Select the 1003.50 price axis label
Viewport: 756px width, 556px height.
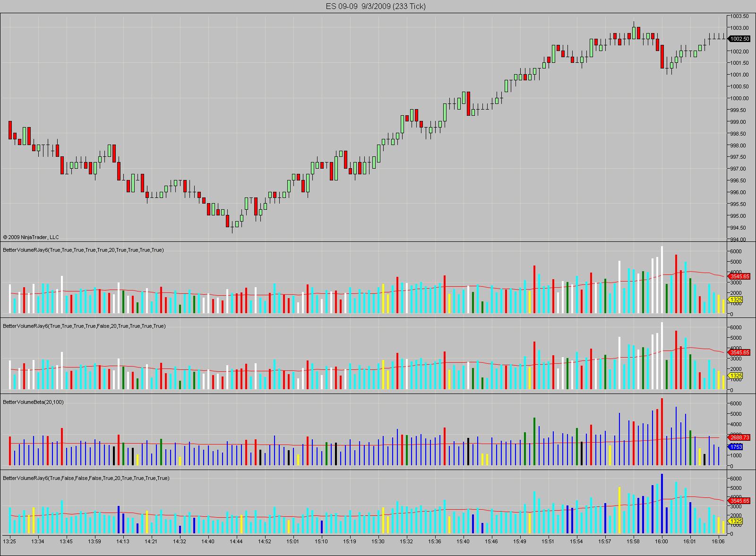pos(739,16)
